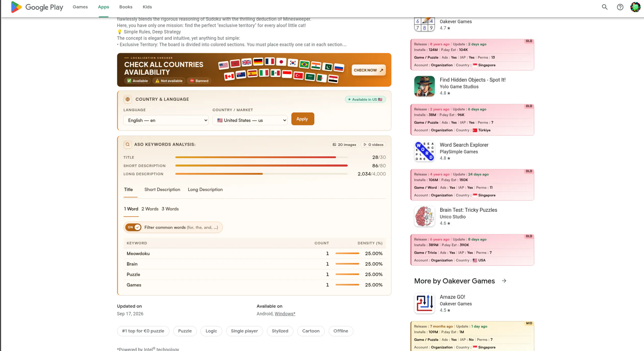Click the MID badge on the yellow stats card
The image size is (644, 351).
click(x=529, y=323)
